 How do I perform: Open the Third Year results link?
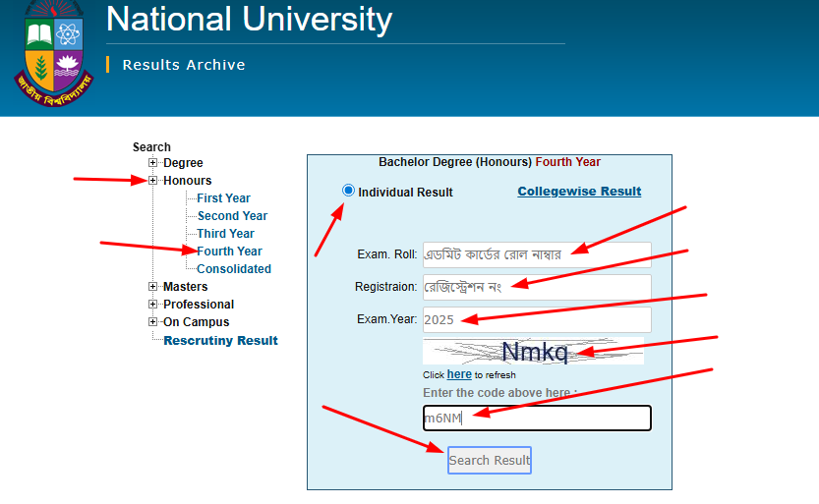(226, 234)
